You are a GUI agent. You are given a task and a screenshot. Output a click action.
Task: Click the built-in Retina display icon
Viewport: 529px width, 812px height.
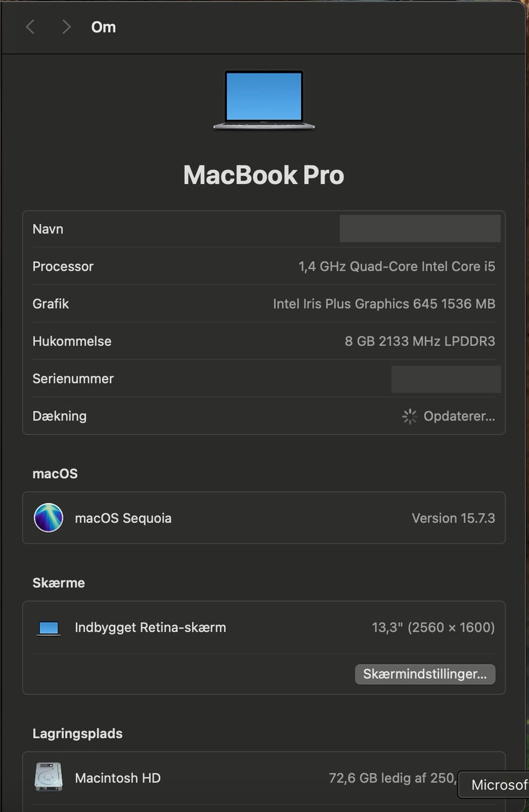(48, 628)
